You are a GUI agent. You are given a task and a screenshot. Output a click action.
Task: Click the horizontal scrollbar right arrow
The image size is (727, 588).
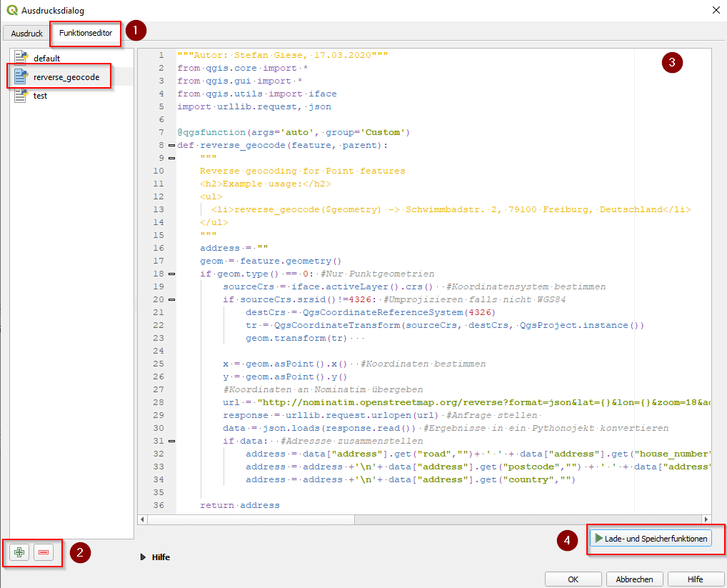point(707,519)
